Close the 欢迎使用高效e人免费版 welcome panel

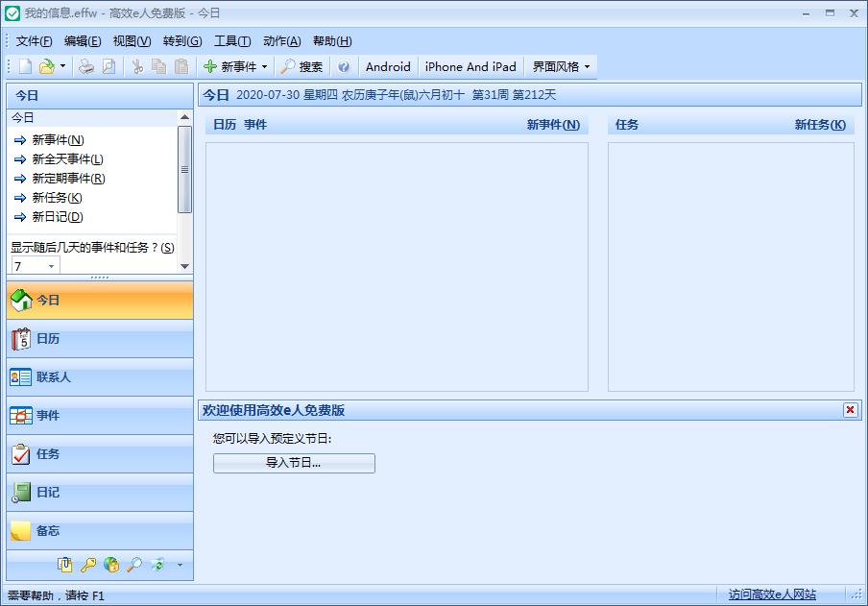point(851,410)
